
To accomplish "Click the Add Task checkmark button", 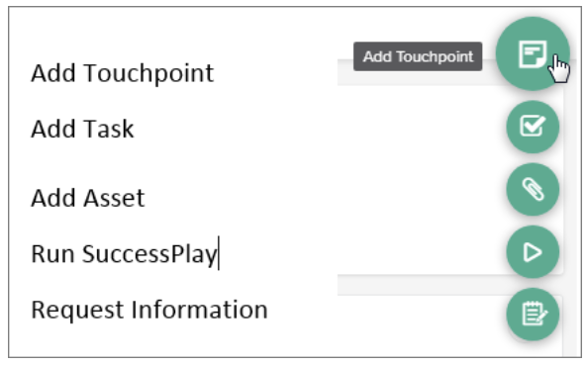I will (x=533, y=127).
